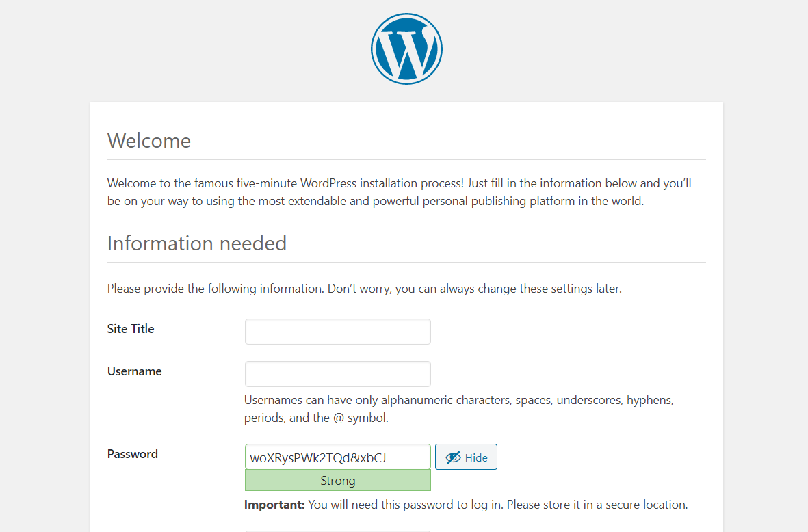
Task: Click the five-minute installation welcome paragraph
Action: (x=400, y=192)
